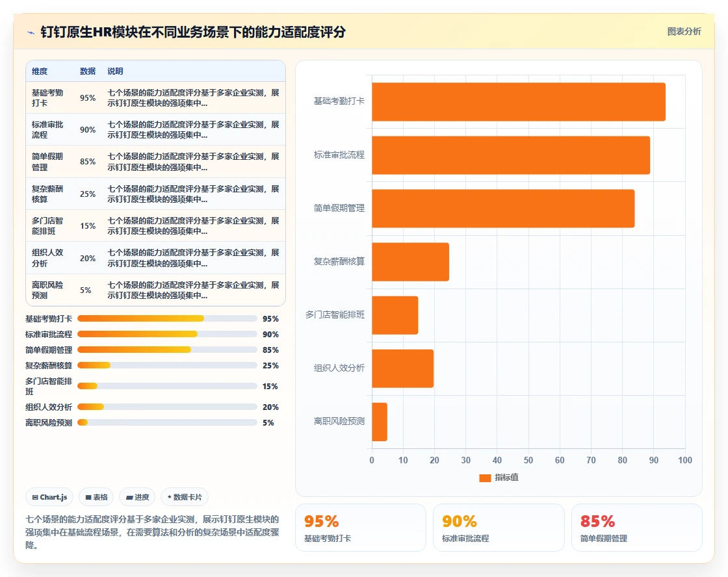Click the 复杂薪酬核算 row description cell
This screenshot has height=577, width=728.
click(193, 194)
